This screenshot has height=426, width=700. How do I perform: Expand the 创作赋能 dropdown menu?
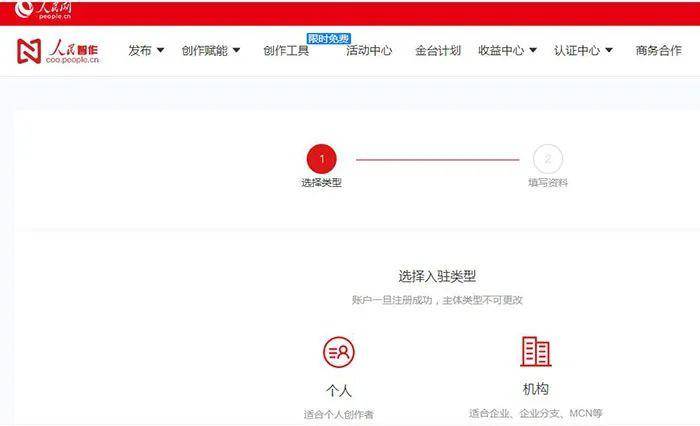pos(211,50)
